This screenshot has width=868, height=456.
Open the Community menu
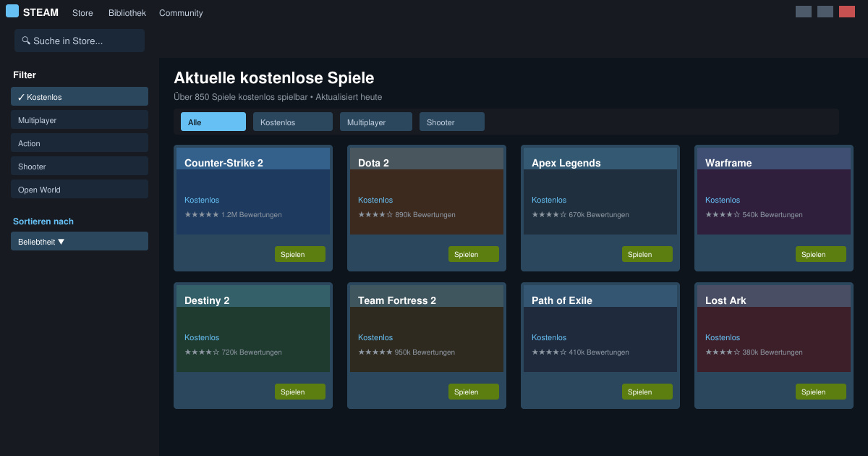pyautogui.click(x=181, y=13)
